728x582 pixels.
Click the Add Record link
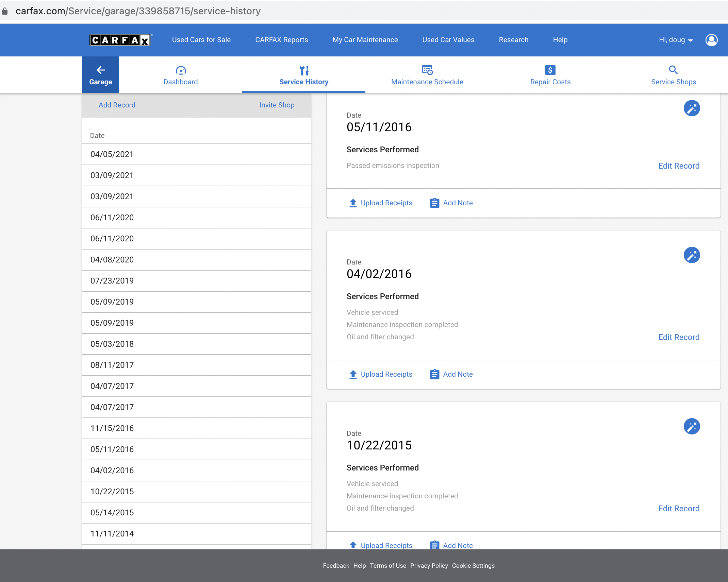tap(117, 105)
